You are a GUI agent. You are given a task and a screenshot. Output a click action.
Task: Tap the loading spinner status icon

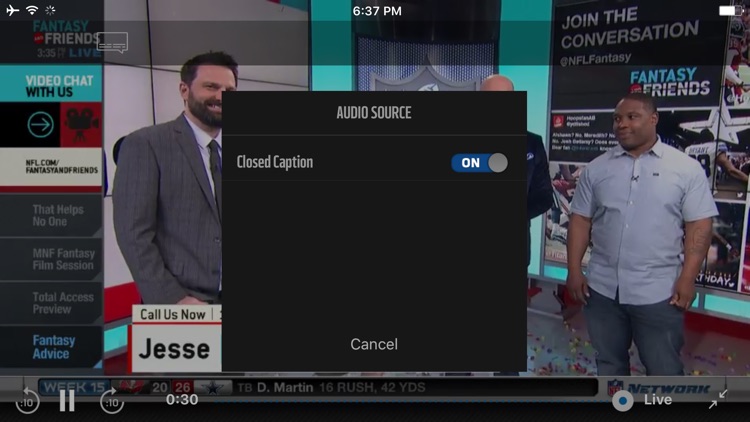[50, 10]
